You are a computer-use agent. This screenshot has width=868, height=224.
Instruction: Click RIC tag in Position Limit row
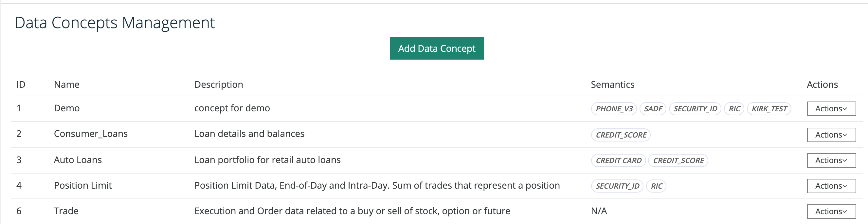point(656,186)
